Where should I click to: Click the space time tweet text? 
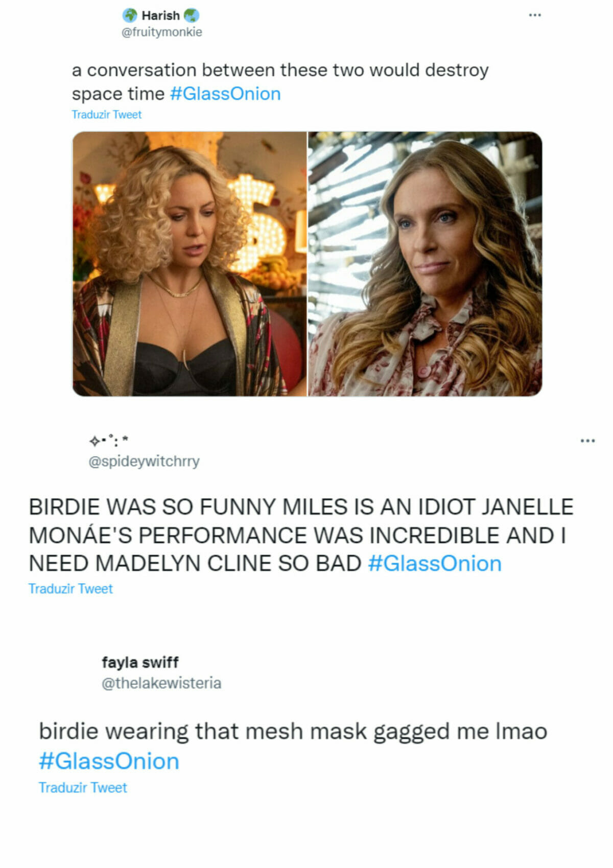pos(280,82)
